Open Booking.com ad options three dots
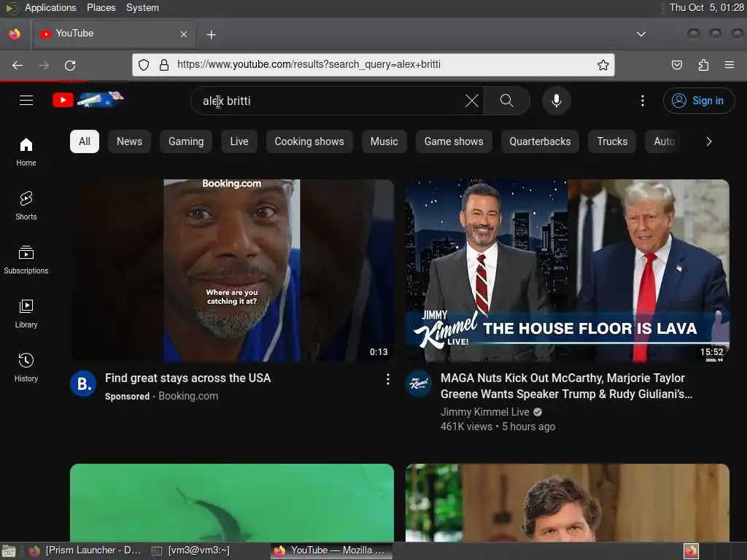 pyautogui.click(x=388, y=379)
